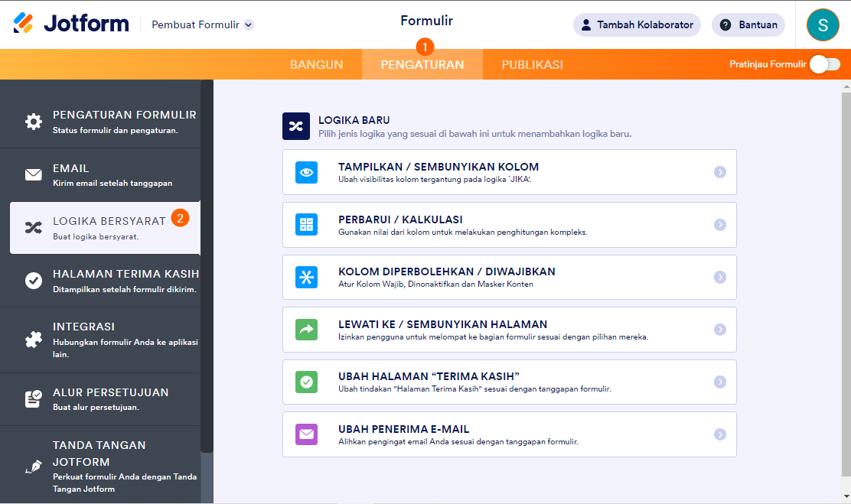Expand the Kolom Diperbolehkan / Diwajibkan arrow
Image resolution: width=851 pixels, height=504 pixels.
[x=719, y=278]
